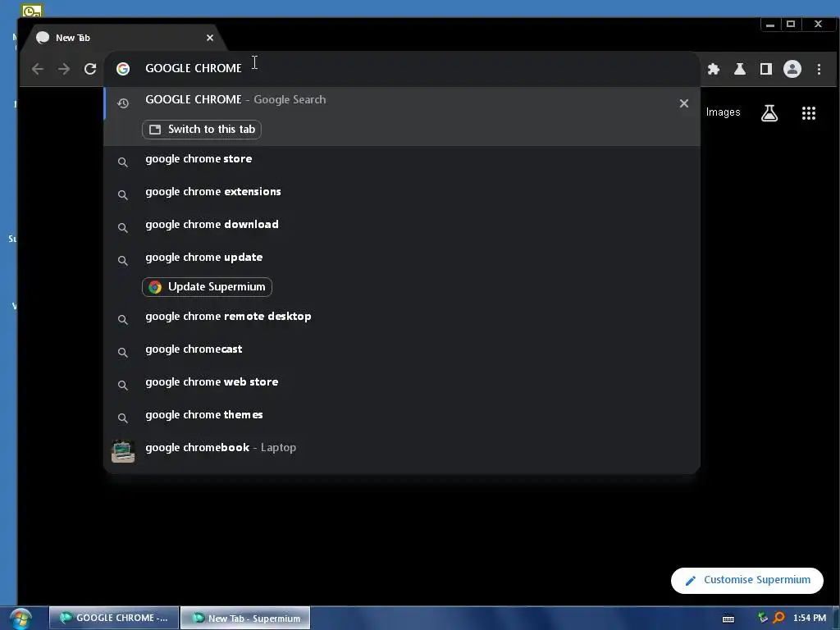Click search icon beside google chrome store
The width and height of the screenshot is (840, 630).
tap(123, 162)
